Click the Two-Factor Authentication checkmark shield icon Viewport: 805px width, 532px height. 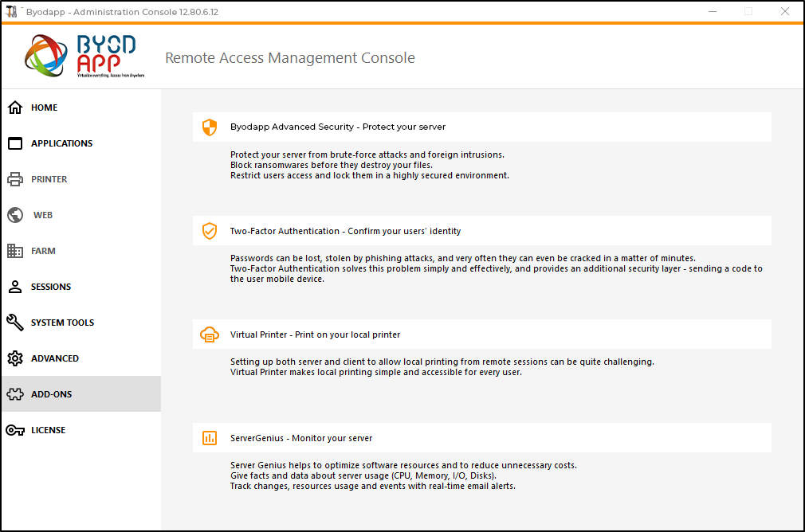click(x=210, y=231)
